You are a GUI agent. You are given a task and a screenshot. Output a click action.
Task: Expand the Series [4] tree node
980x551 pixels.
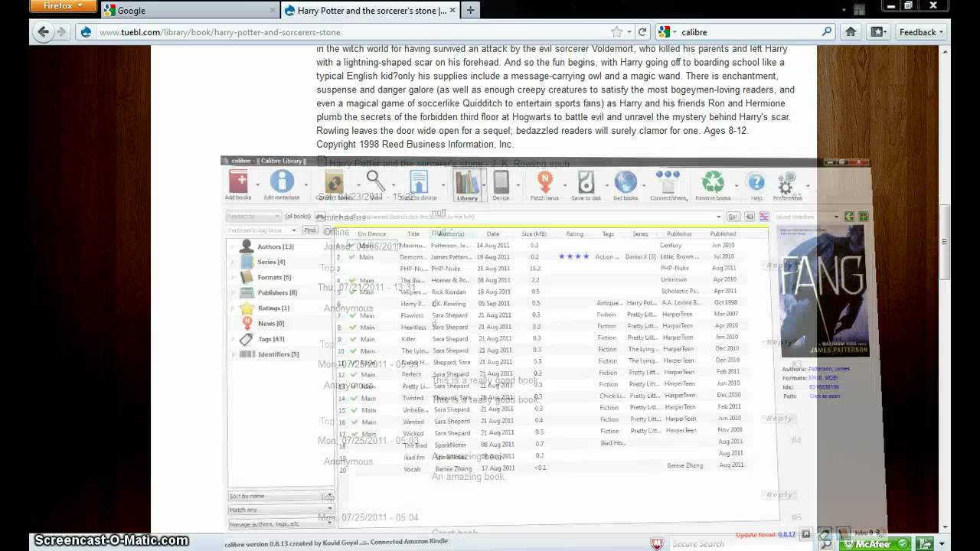coord(234,262)
